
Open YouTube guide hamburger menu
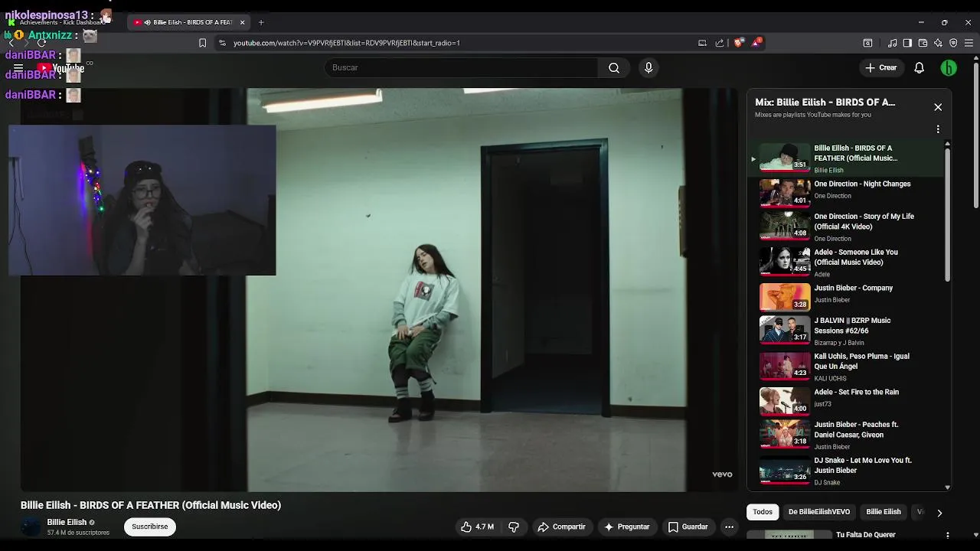(18, 67)
